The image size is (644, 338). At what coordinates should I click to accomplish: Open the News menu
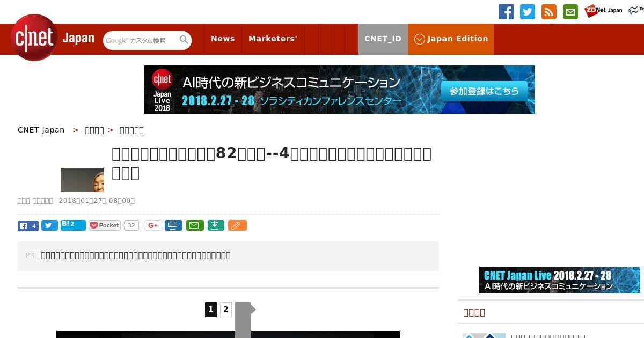pyautogui.click(x=223, y=39)
